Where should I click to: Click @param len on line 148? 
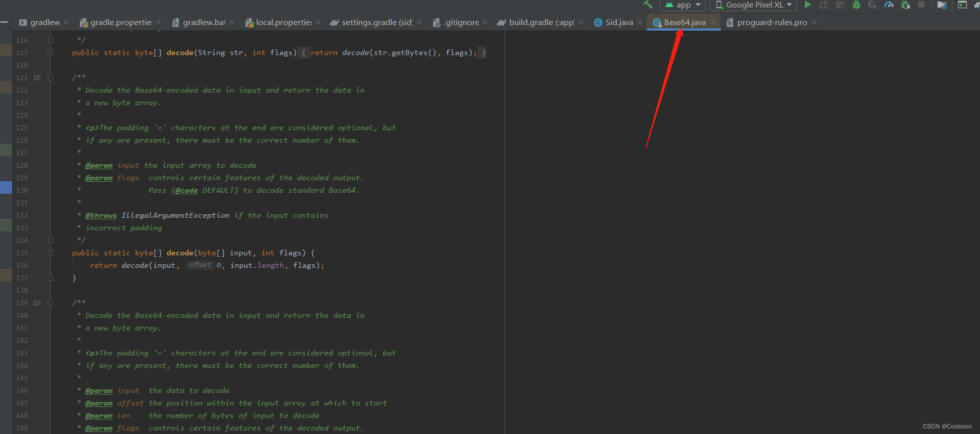click(108, 415)
